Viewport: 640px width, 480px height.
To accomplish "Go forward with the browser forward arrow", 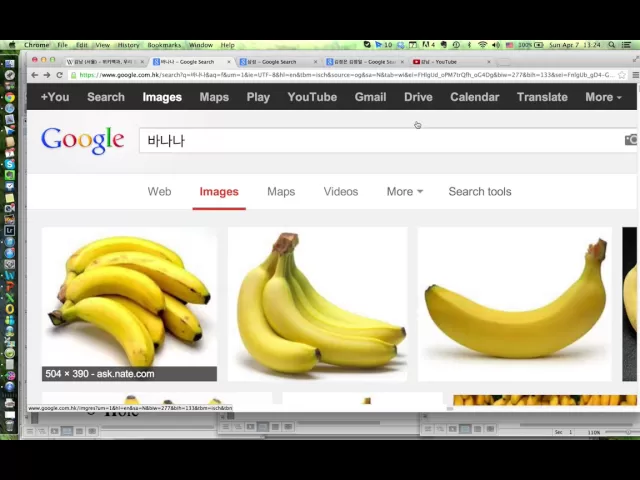I will pyautogui.click(x=47, y=75).
